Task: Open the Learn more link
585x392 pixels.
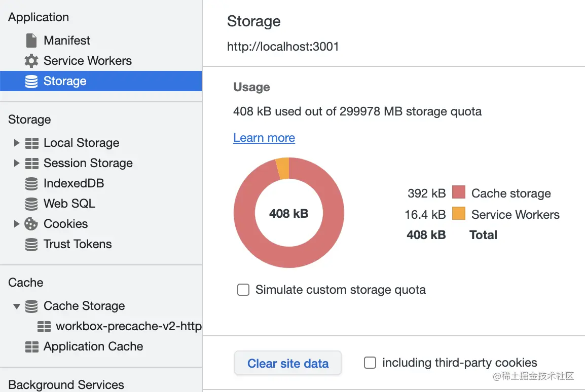Action: coord(264,138)
